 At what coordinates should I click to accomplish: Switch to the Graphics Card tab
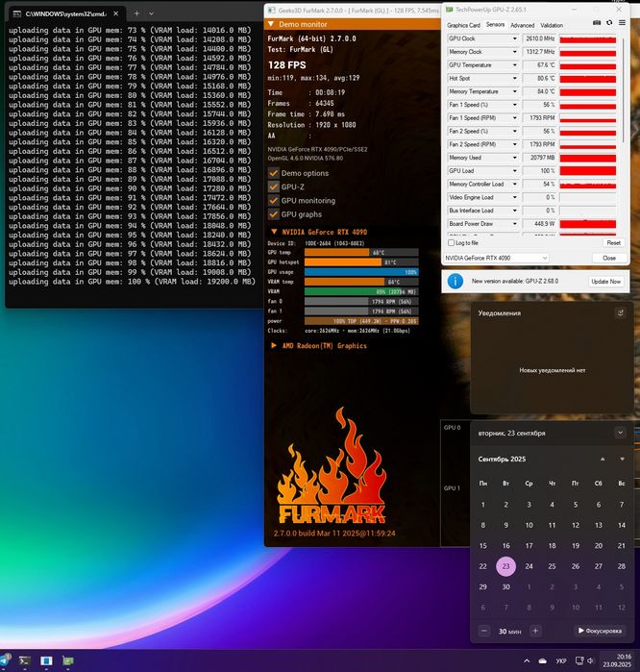click(x=463, y=25)
